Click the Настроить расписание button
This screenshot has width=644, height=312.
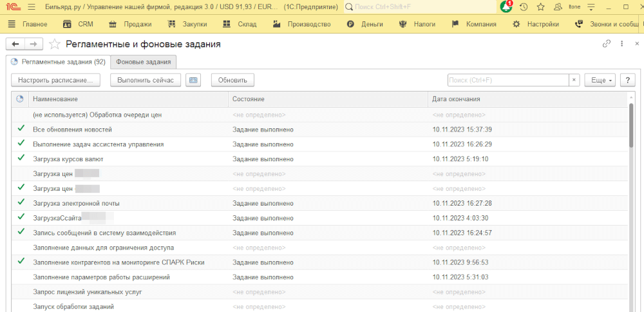coord(56,80)
